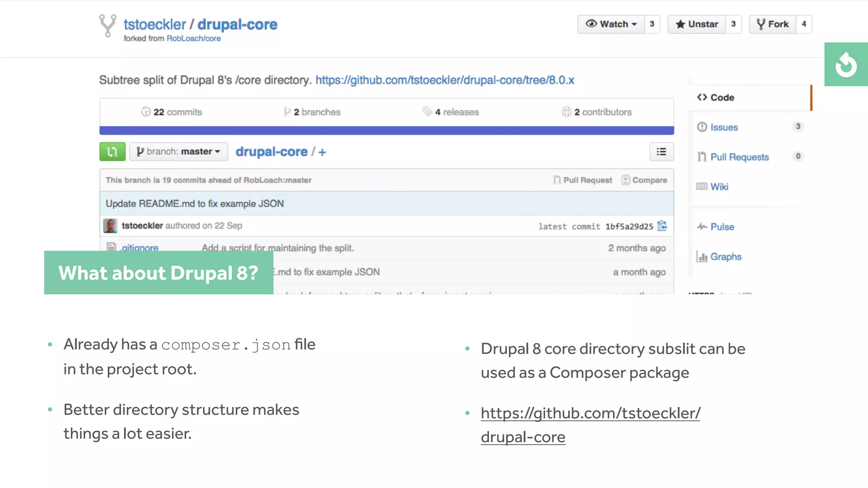This screenshot has width=868, height=488.
Task: Open the drupal-core repository title link
Action: (237, 25)
